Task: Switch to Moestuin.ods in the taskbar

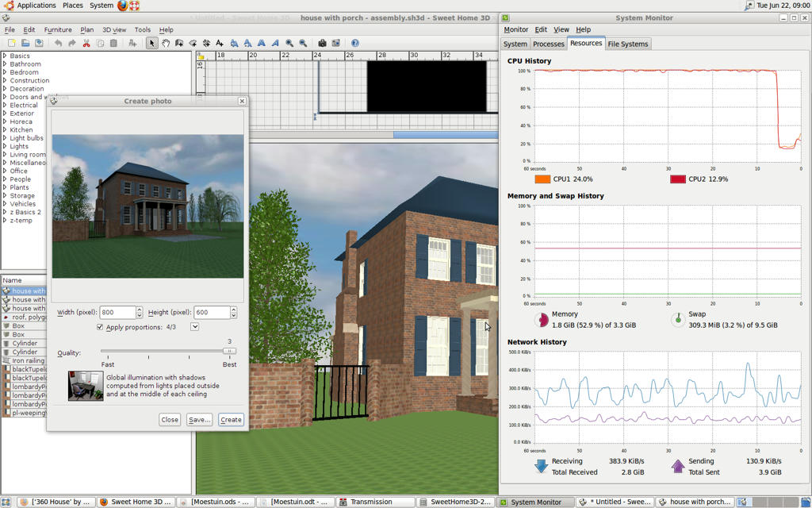Action: (216, 502)
